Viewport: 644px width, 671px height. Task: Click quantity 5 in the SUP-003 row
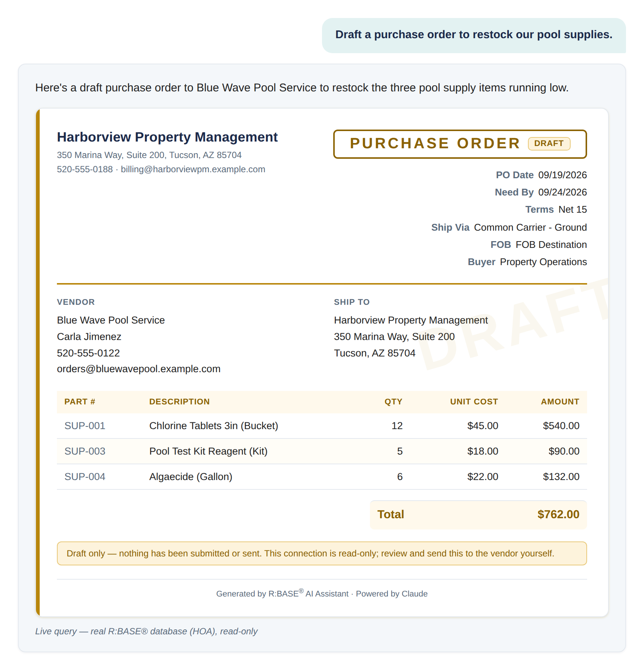400,451
